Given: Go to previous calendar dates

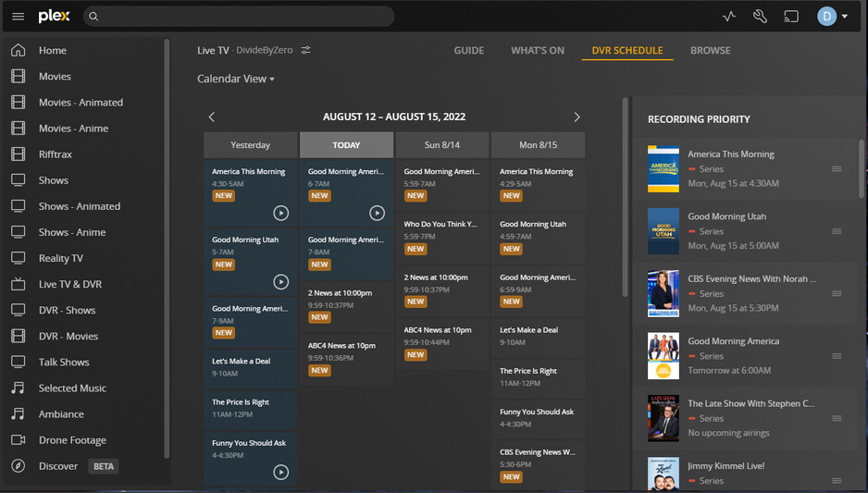Looking at the screenshot, I should tap(212, 117).
